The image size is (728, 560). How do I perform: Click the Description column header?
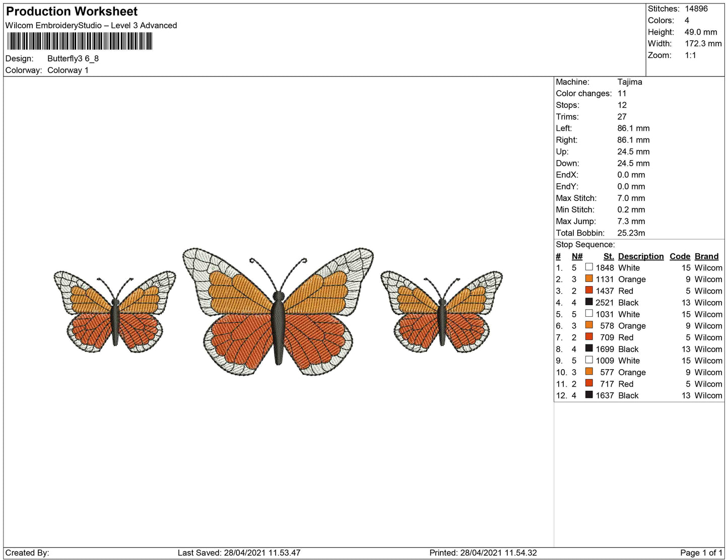coord(640,256)
